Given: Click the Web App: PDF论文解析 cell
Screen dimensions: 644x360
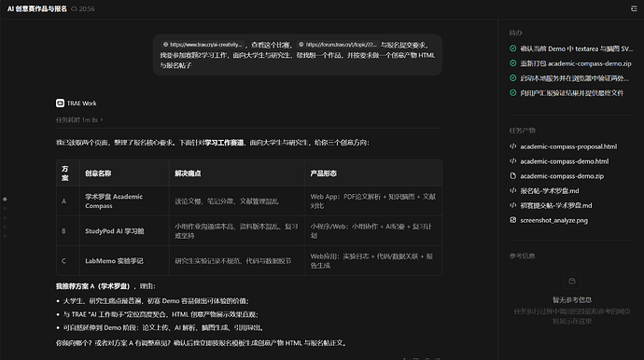Looking at the screenshot, I should click(x=373, y=201).
